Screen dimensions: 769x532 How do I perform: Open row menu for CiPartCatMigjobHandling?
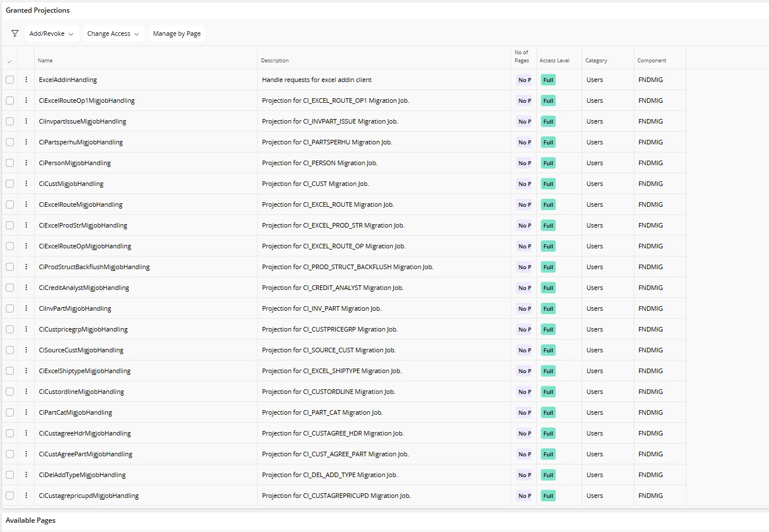point(26,412)
